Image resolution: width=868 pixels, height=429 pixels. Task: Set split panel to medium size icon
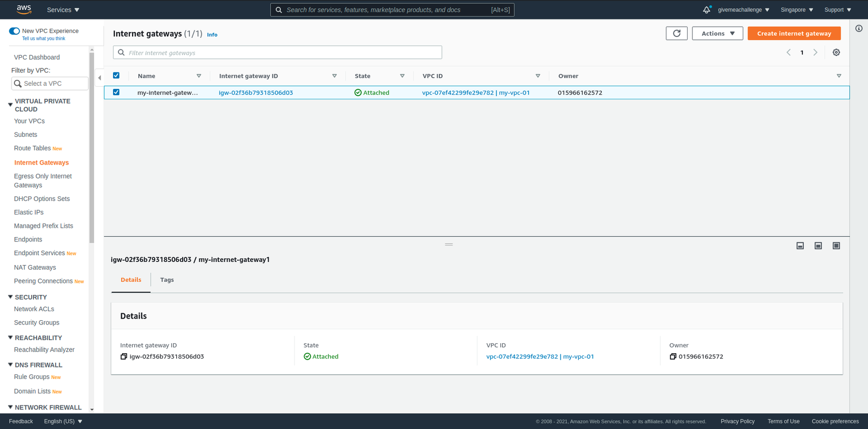tap(818, 246)
